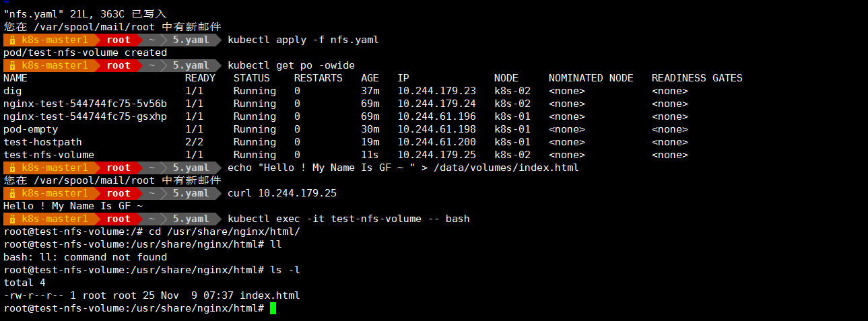Click the lock icon on the kubectl get prompt
This screenshot has width=868, height=321.
pos(11,65)
